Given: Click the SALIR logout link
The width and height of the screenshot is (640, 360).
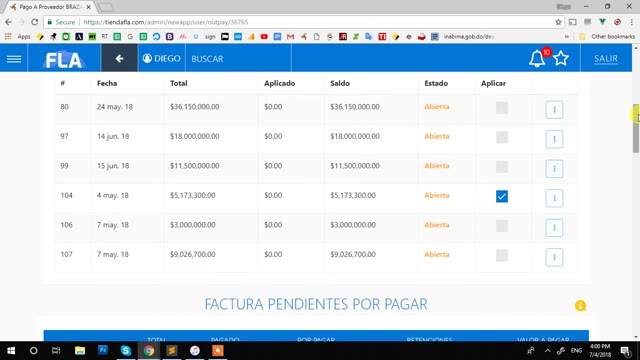Looking at the screenshot, I should [x=606, y=59].
